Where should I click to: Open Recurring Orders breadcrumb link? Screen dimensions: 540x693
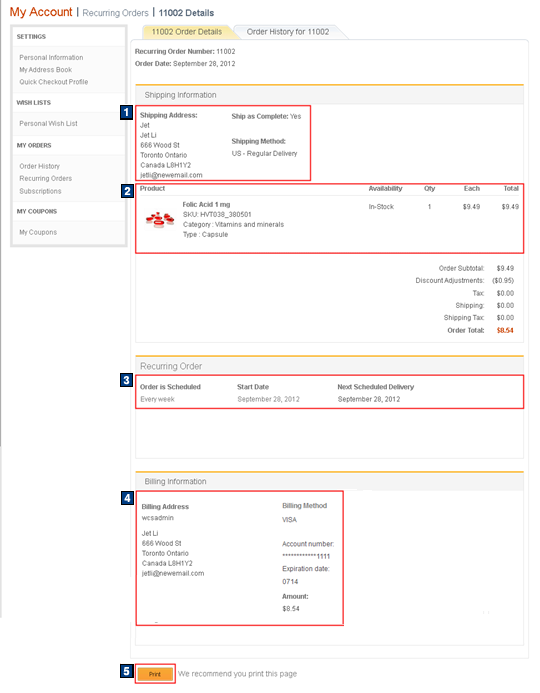(115, 13)
